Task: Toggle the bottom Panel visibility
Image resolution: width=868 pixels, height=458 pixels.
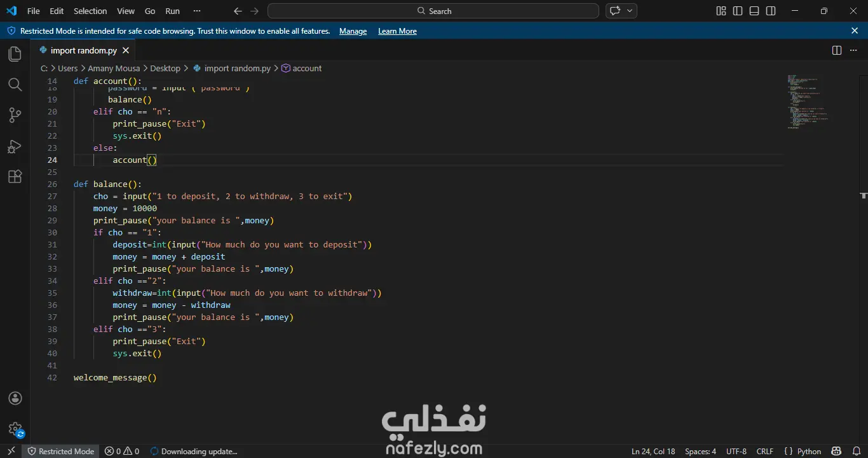Action: coord(754,11)
